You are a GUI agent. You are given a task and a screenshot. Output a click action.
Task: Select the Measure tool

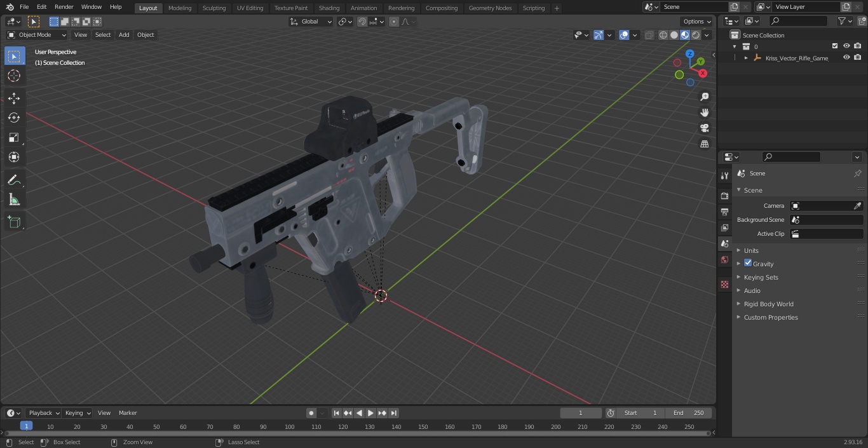[x=14, y=200]
